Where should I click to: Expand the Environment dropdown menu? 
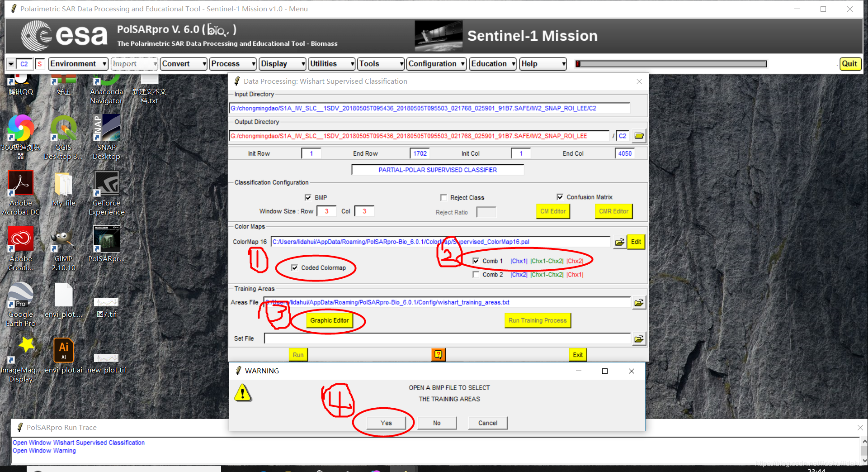[x=78, y=64]
